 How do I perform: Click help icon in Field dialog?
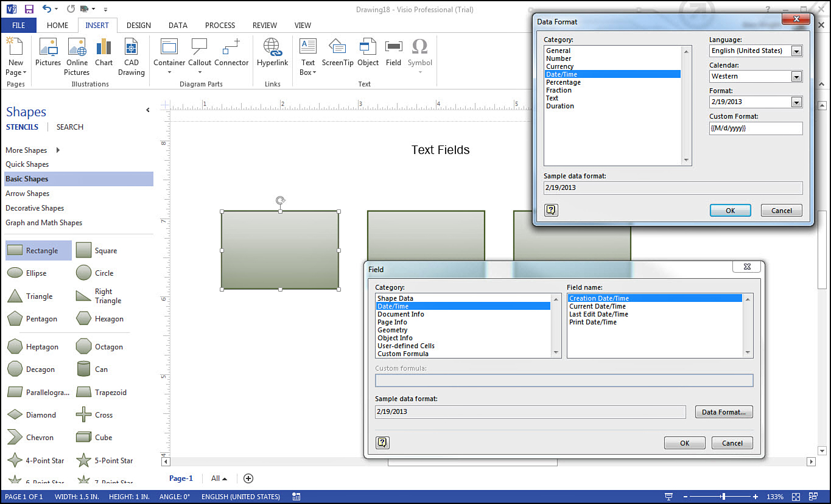pos(382,443)
